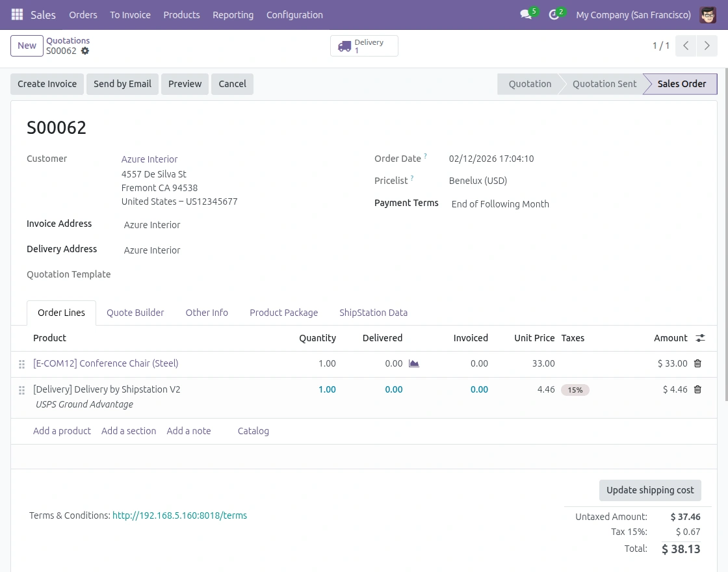
Task: Open messages via the conversation bubble icon
Action: pos(525,15)
